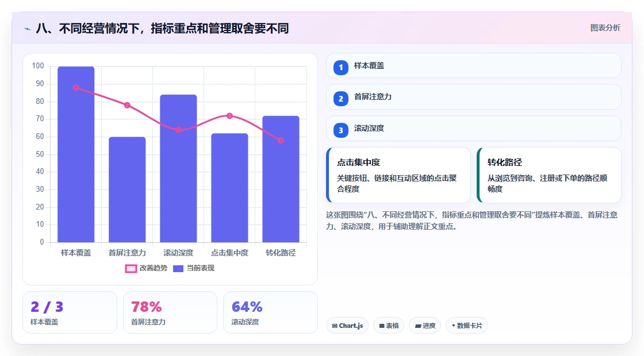Open the 点击集中度 card
Image resolution: width=644 pixels, height=356 pixels.
click(x=398, y=175)
